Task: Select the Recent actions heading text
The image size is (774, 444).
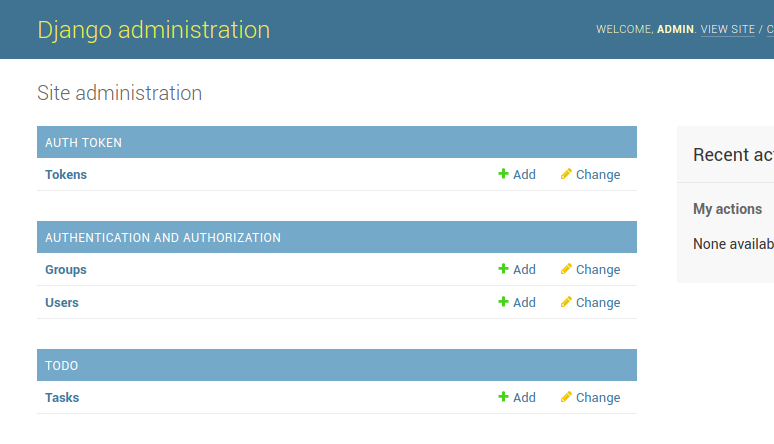Action: pyautogui.click(x=734, y=155)
